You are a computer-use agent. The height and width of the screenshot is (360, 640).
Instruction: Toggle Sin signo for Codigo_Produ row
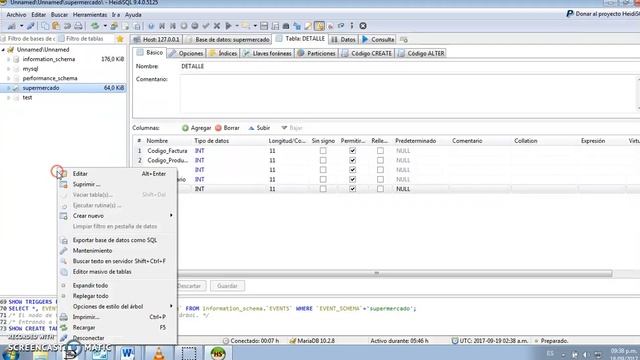pos(323,160)
